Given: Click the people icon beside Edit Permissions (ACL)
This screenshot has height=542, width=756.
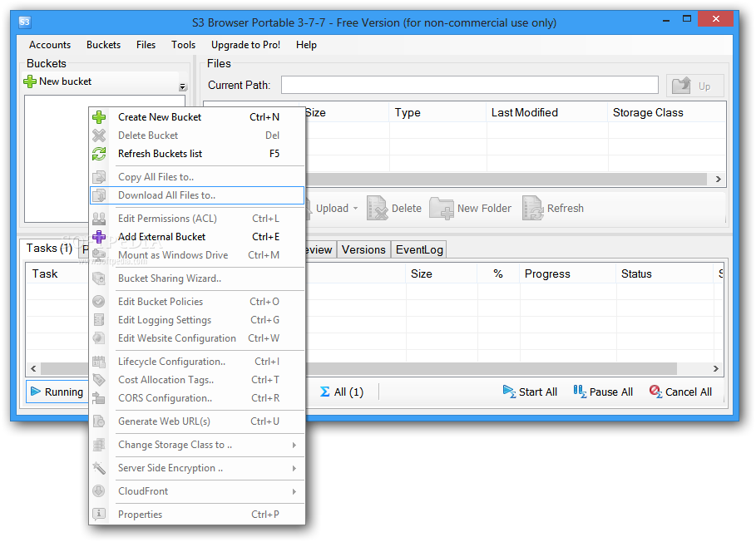Looking at the screenshot, I should (x=99, y=219).
